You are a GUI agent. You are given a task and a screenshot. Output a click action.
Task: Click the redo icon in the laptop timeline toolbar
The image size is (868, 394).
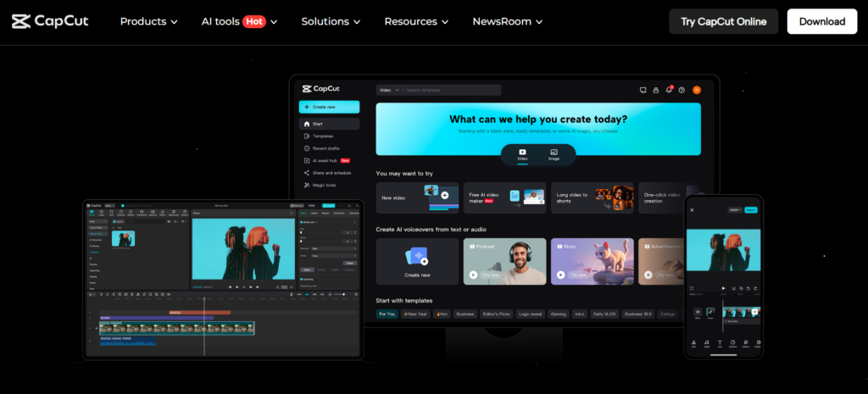click(108, 294)
